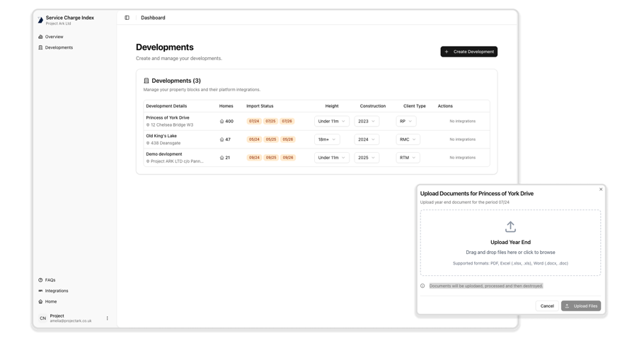Close the Upload Documents dialog
644x348 pixels.
(601, 189)
